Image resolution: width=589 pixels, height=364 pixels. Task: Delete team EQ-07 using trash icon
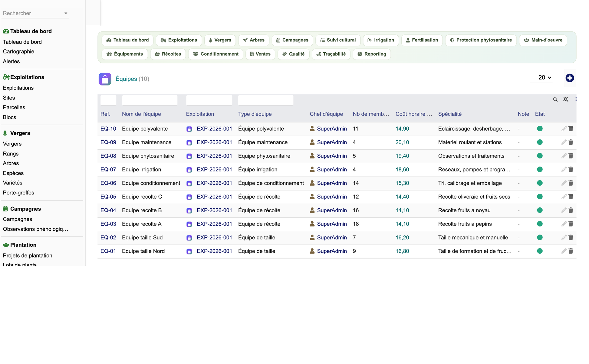571,170
